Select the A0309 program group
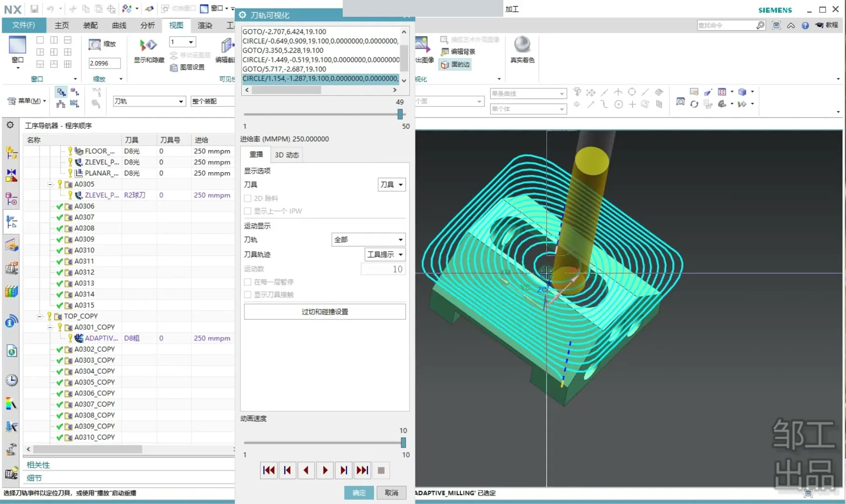Screen dimensions: 846x504 85,239
